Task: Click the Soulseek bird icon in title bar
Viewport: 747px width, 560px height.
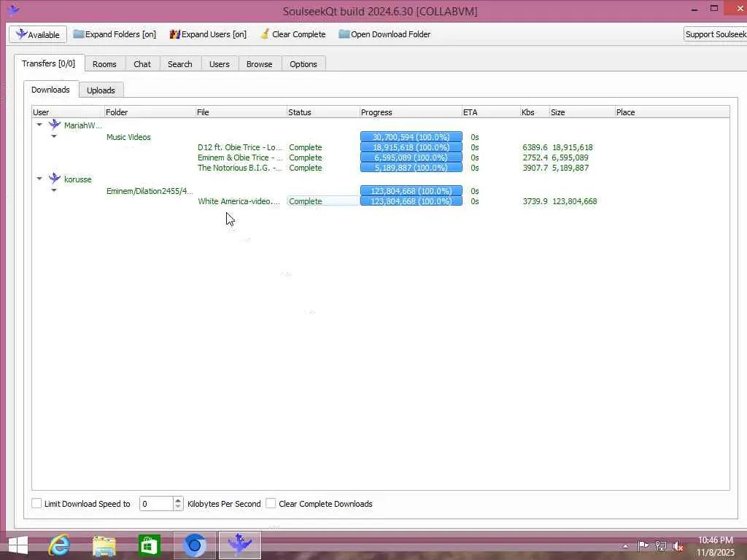Action: tap(13, 9)
